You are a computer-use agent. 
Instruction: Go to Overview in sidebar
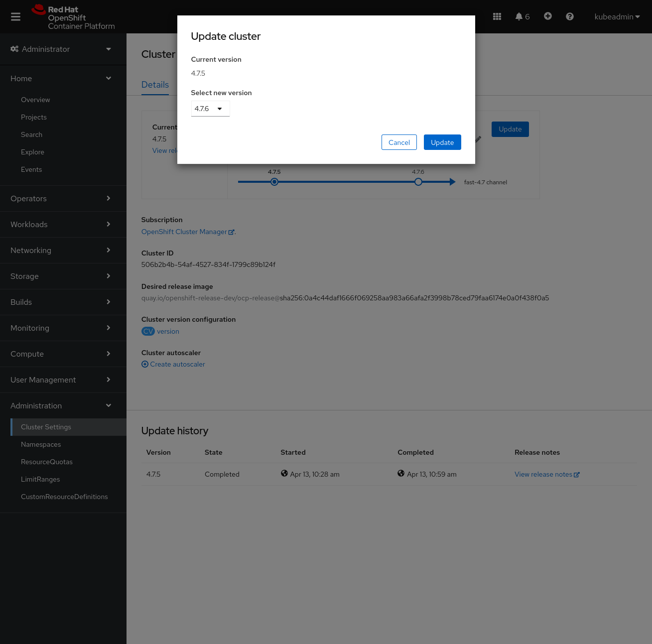click(35, 100)
